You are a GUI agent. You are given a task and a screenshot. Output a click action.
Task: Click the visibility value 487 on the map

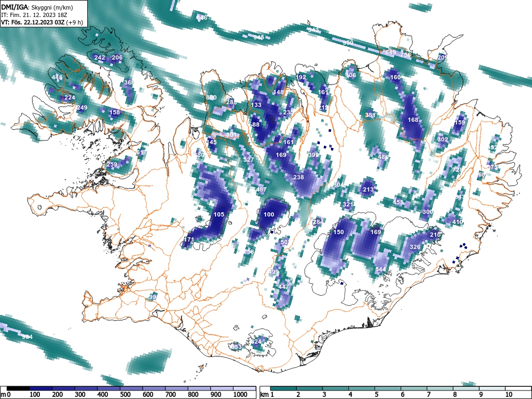point(261,190)
